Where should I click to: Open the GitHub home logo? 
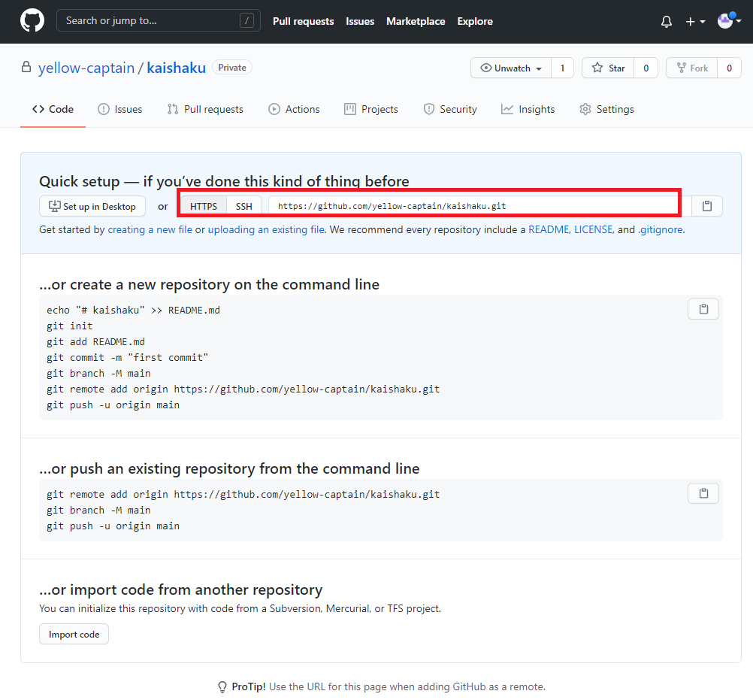[x=32, y=21]
